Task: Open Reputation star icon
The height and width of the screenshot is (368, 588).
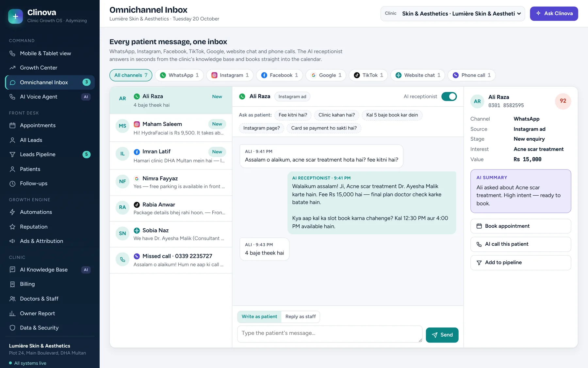Action: pos(12,227)
